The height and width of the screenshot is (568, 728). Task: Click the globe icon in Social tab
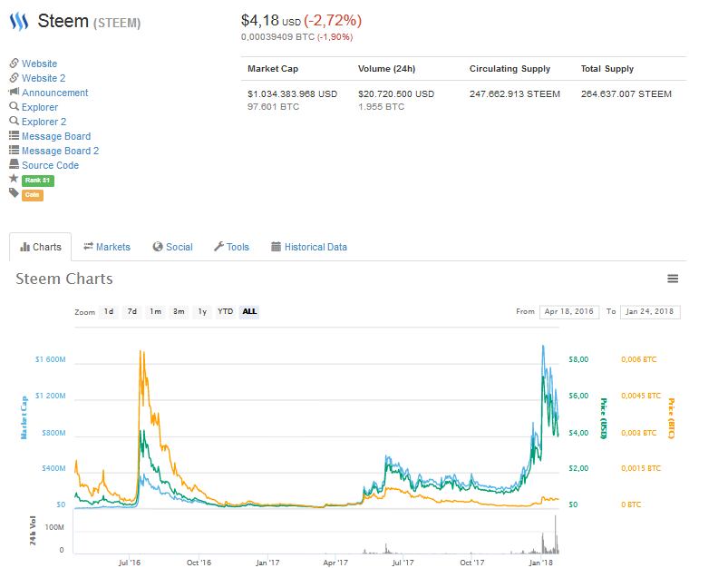point(158,247)
